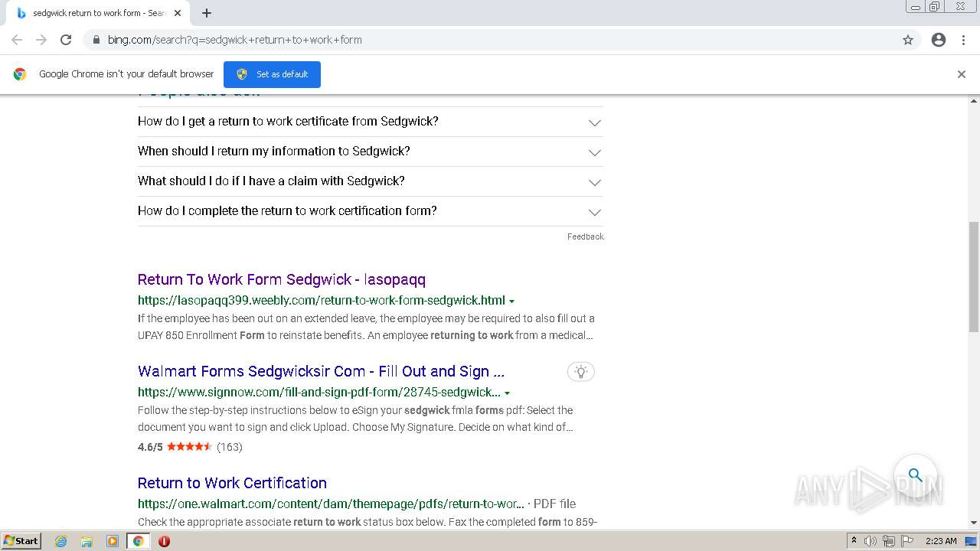Click the Feedback link
The image size is (980, 551).
pyautogui.click(x=586, y=236)
